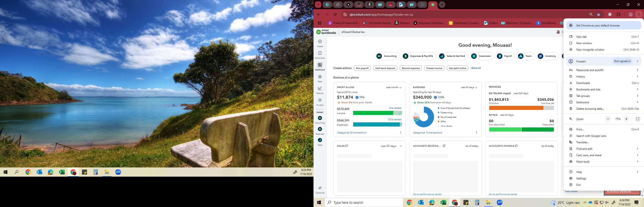Open the QuickBooks bookmark in bookmarks bar
The image size is (644, 207).
[546, 23]
